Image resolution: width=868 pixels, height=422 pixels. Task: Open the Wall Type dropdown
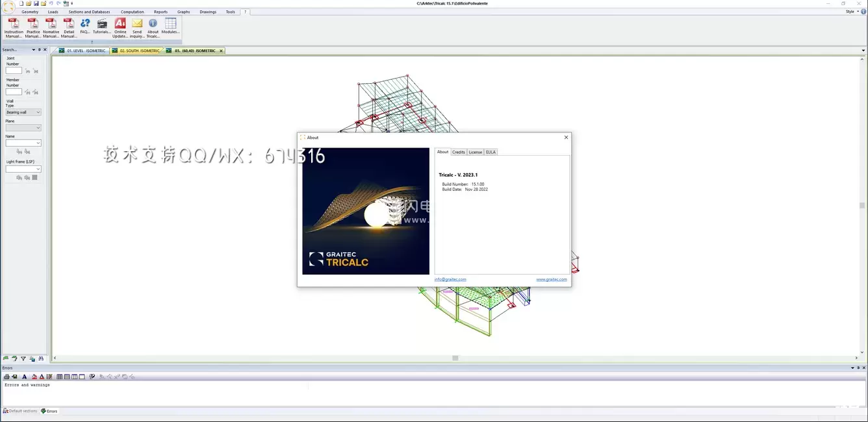(x=23, y=112)
